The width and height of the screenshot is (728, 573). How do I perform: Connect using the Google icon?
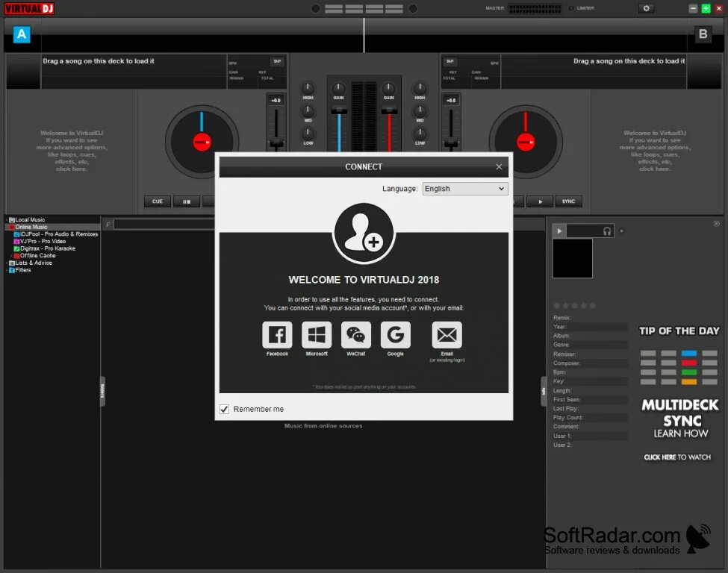pos(396,334)
